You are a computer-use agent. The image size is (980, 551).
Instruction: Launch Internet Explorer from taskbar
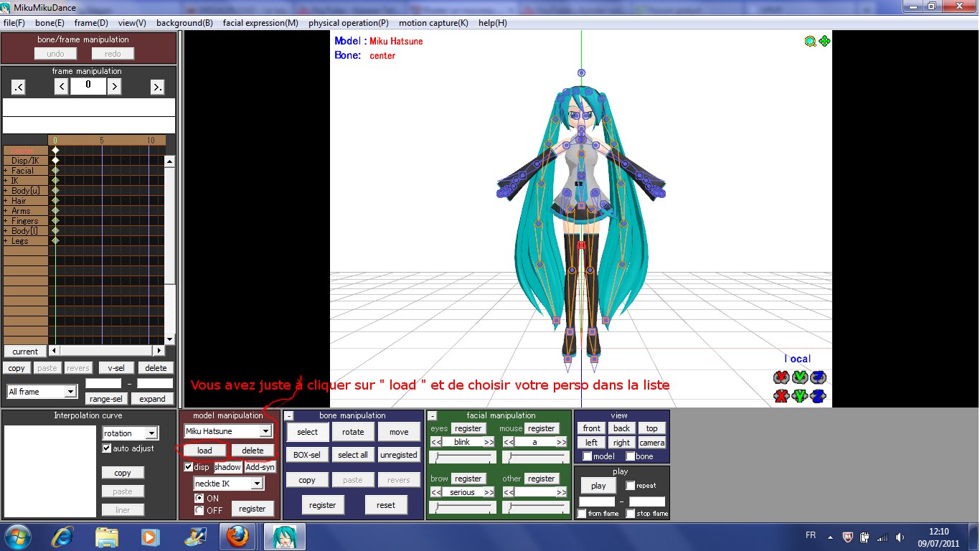pos(64,537)
